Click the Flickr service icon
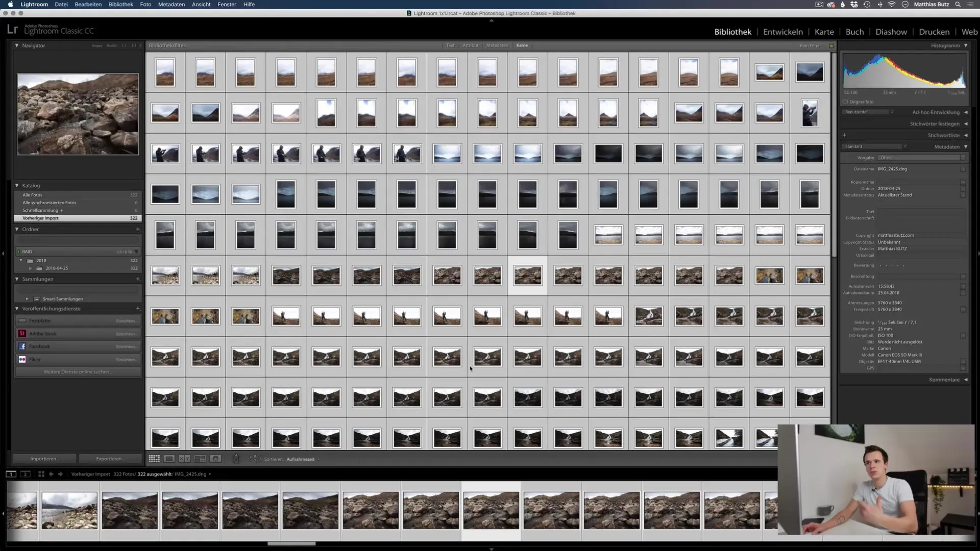 point(22,359)
